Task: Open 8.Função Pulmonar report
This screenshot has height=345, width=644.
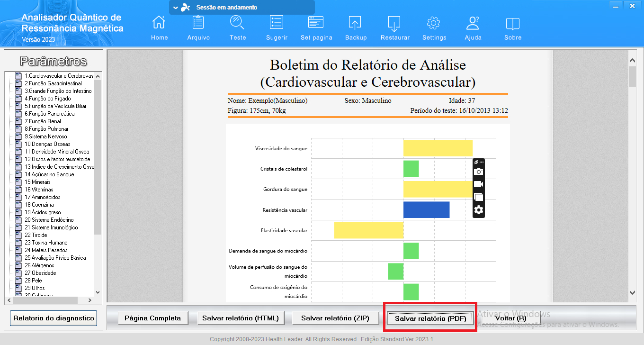Action: click(x=46, y=129)
